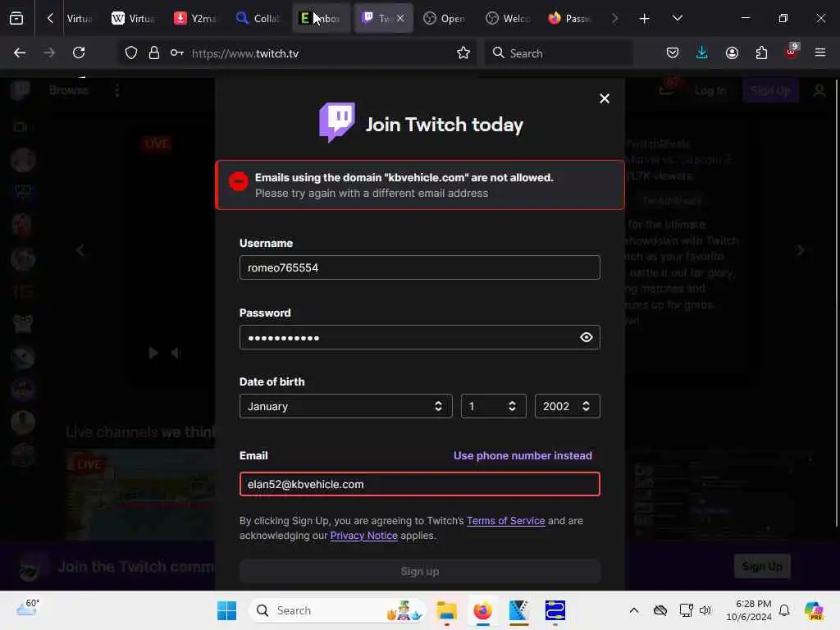Go forward one page
840x630 pixels.
pyautogui.click(x=49, y=53)
